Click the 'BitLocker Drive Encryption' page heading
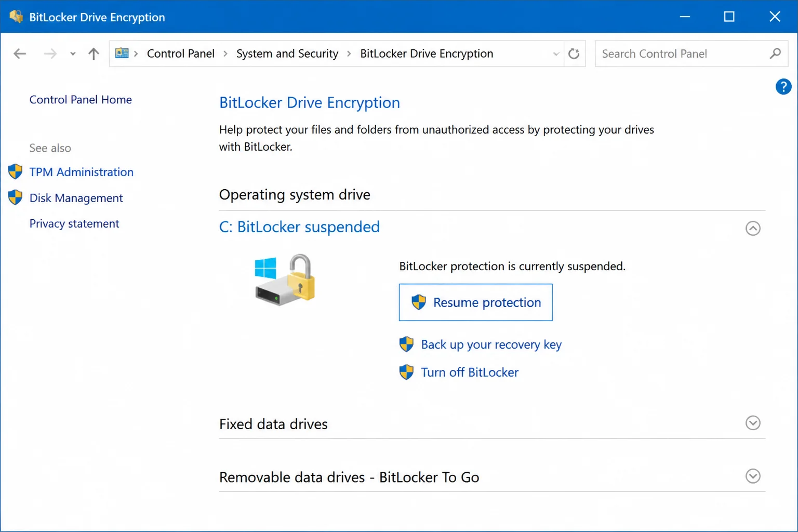798x532 pixels. pyautogui.click(x=310, y=103)
